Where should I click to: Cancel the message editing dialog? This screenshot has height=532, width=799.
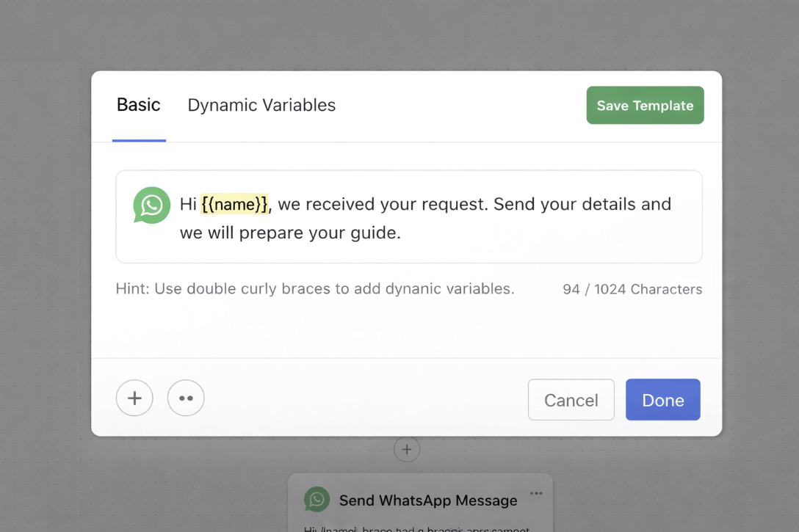(571, 400)
